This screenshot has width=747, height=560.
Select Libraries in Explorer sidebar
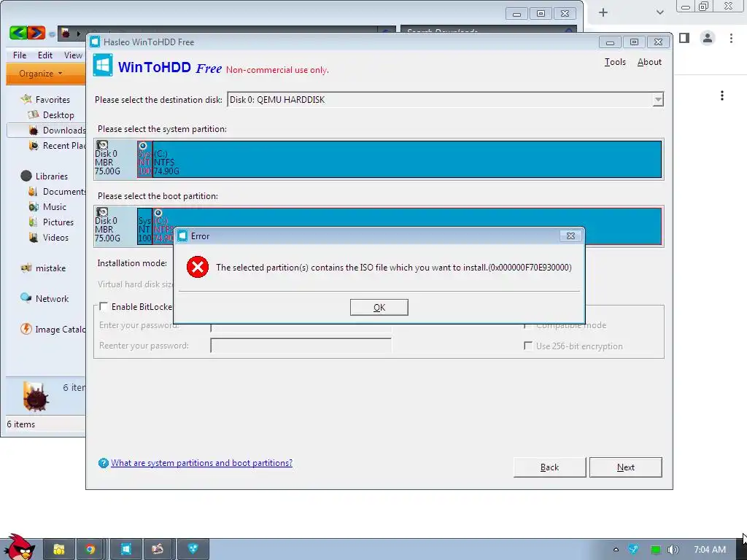[x=52, y=176]
